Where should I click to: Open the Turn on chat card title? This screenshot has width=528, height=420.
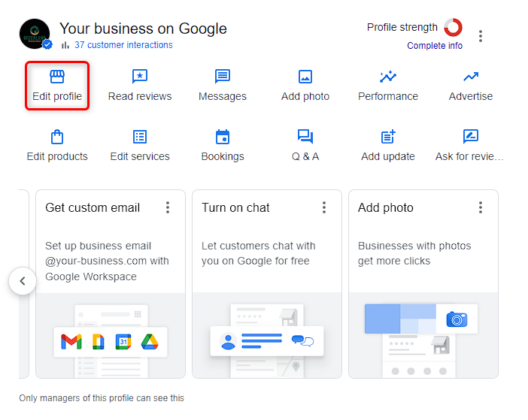point(235,208)
